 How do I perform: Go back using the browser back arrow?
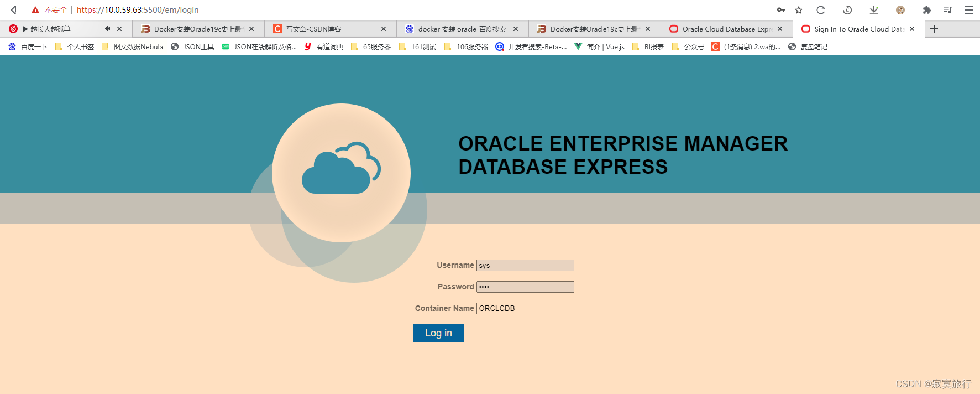click(14, 10)
